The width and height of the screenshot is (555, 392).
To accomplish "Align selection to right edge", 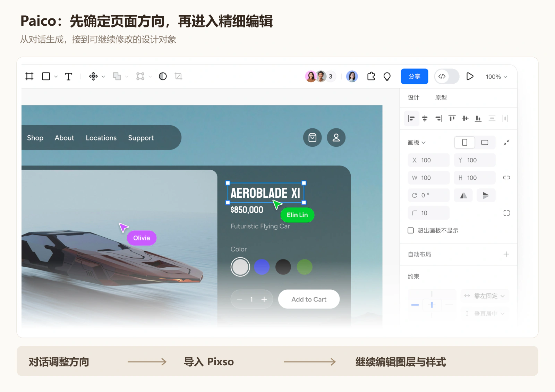I will click(438, 119).
